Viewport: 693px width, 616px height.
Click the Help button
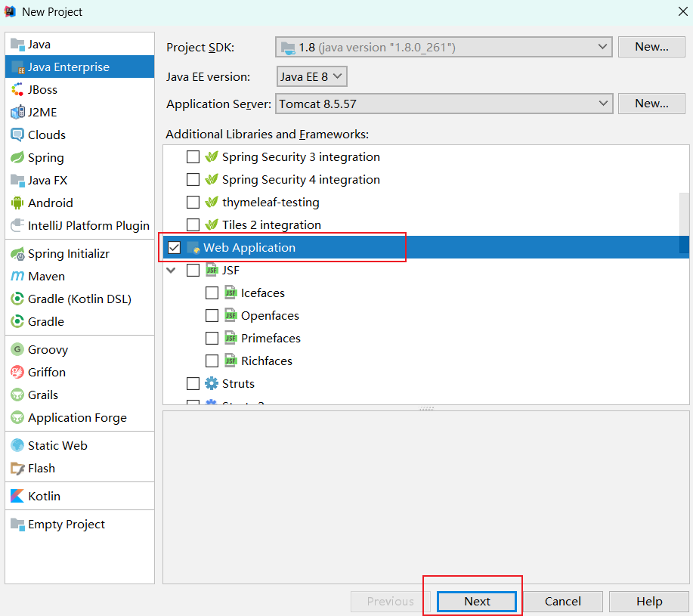[649, 602]
